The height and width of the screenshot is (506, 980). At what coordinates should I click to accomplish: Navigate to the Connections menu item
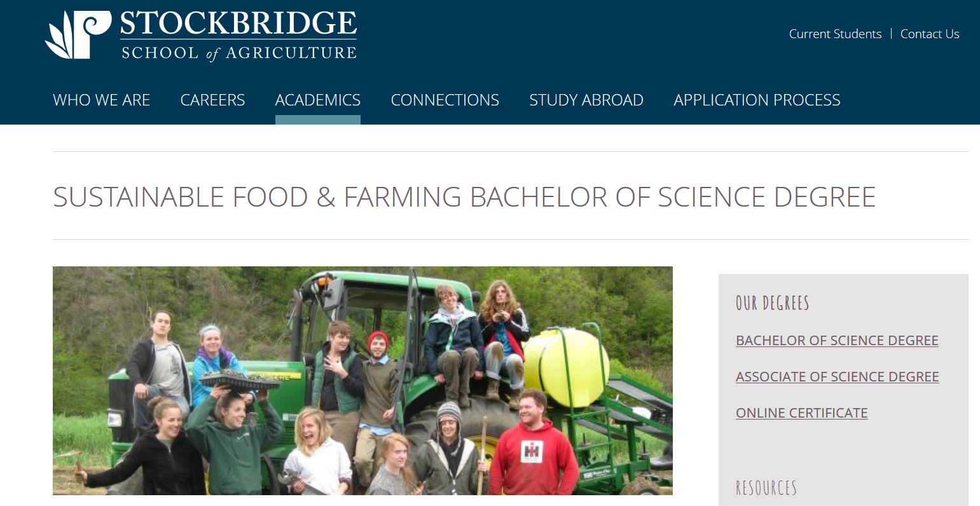click(445, 100)
